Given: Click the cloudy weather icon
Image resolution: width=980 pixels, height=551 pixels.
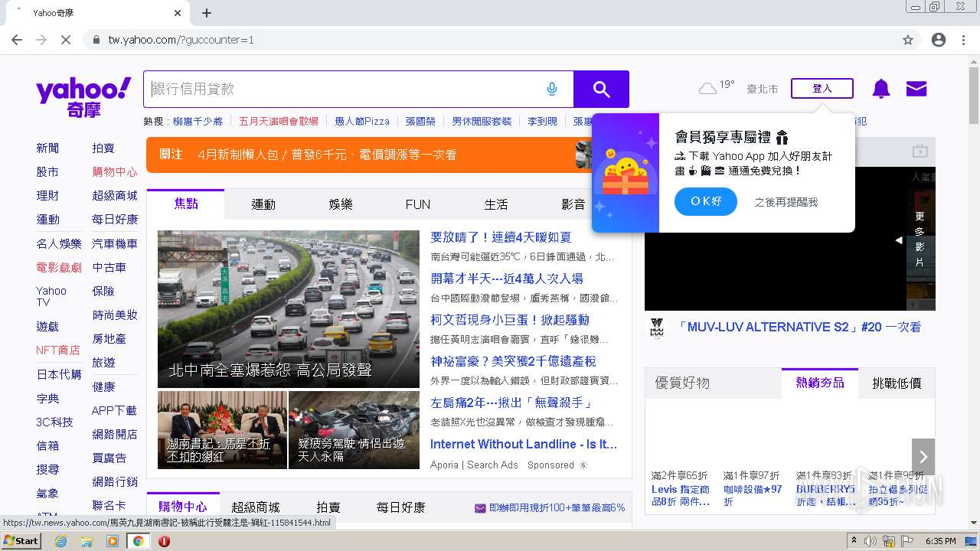Looking at the screenshot, I should 707,89.
